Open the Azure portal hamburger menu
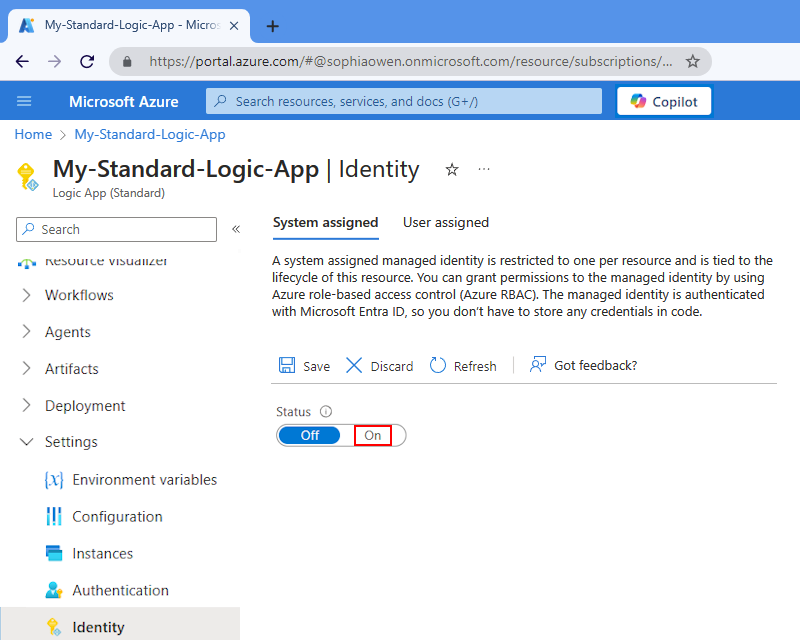Viewport: 800px width, 640px height. tap(25, 101)
